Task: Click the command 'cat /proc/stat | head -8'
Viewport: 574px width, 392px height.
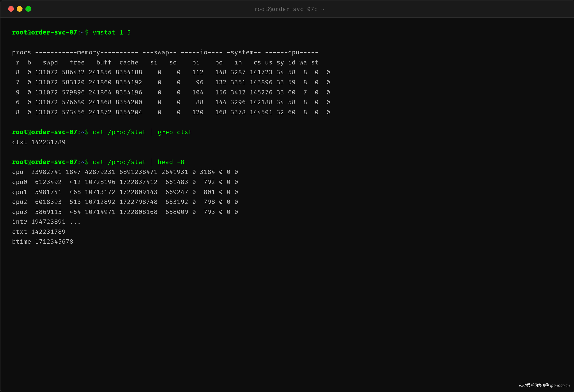Action: [138, 162]
